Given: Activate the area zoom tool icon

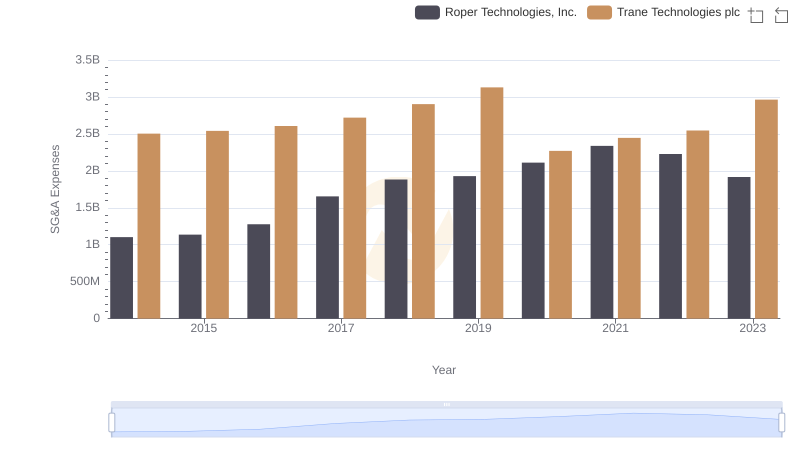Looking at the screenshot, I should click(x=756, y=15).
